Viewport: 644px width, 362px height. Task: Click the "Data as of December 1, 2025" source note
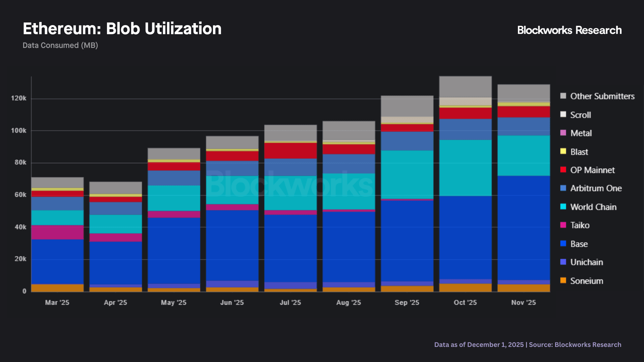point(479,345)
